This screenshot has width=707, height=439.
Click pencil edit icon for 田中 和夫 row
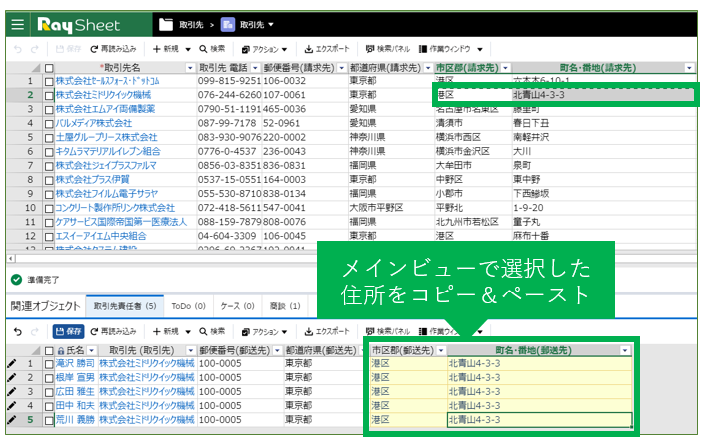tap(12, 406)
